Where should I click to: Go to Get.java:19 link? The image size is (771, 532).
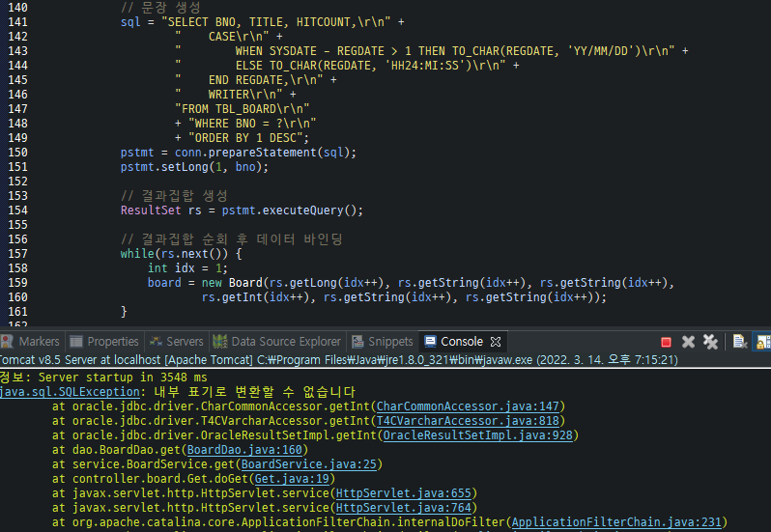pos(292,479)
